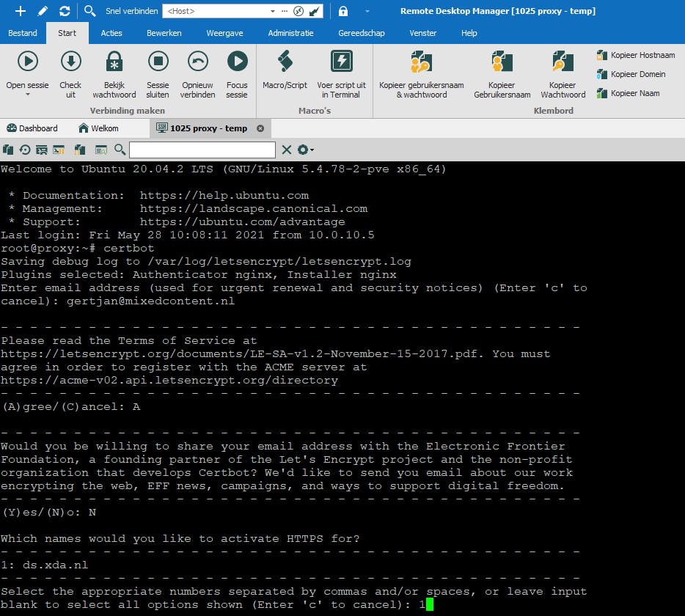The height and width of the screenshot is (616, 685).
Task: Click the https://landscape.canonical.com text
Action: click(254, 208)
